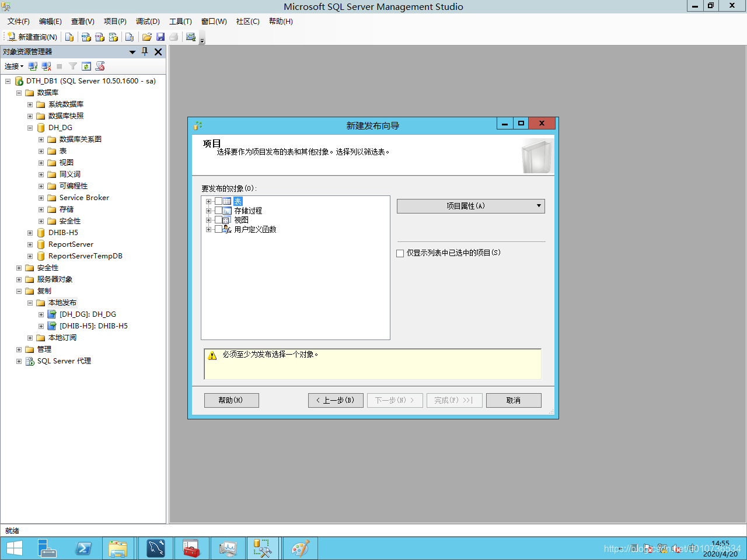This screenshot has height=560, width=747.
Task: Expand the 本地订阅 folder
Action: click(30, 338)
